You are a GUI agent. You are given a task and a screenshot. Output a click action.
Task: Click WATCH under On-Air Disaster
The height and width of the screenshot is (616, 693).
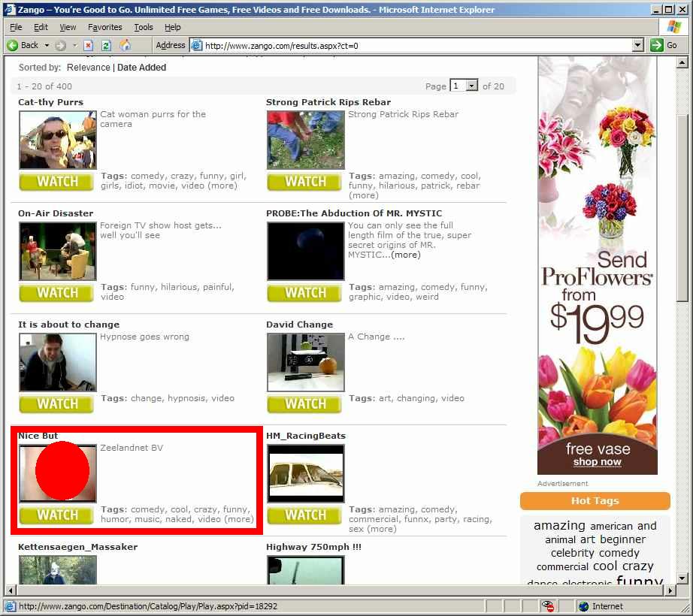(56, 293)
